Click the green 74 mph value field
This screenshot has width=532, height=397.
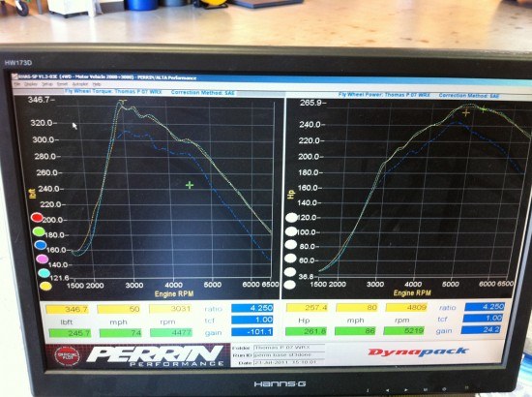[121, 333]
